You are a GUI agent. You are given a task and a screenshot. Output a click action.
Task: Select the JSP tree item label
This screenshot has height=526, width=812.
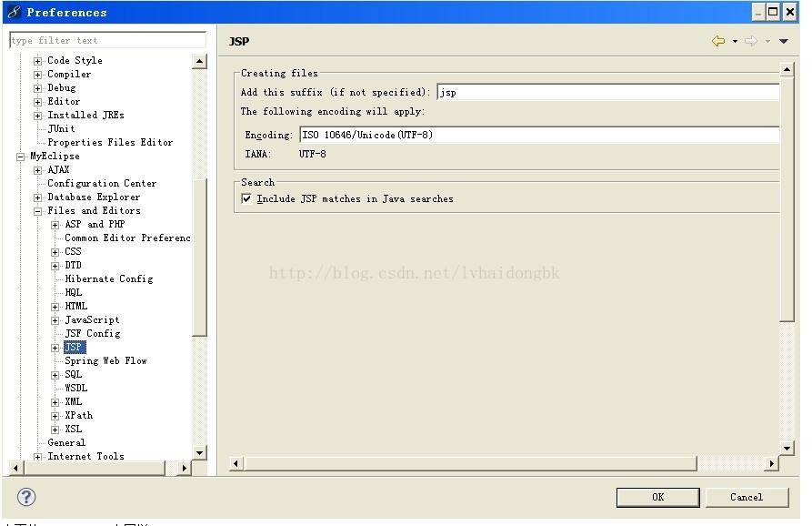click(74, 348)
